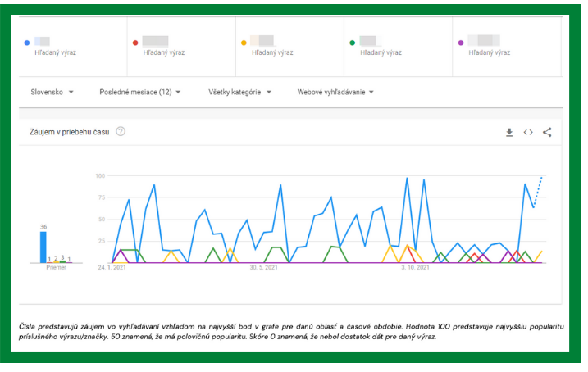Open the Webové vyhľadávanie search type dropdown

click(x=335, y=92)
